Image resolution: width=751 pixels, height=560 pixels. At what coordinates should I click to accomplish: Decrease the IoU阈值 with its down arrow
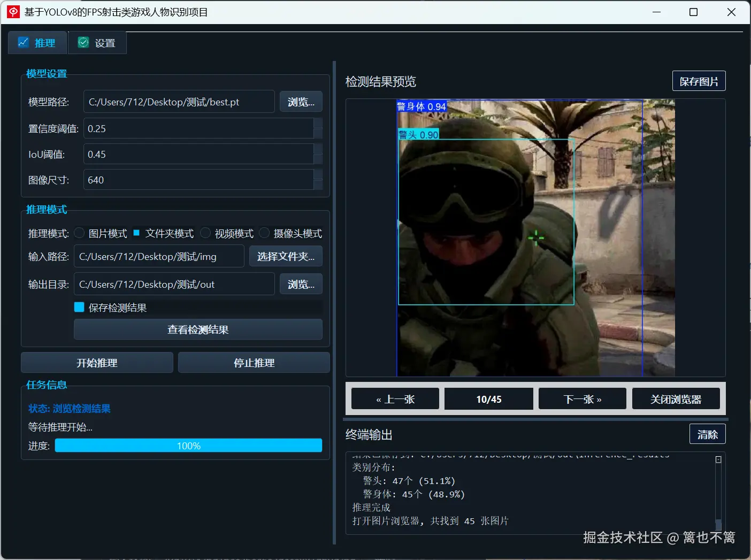(x=318, y=159)
